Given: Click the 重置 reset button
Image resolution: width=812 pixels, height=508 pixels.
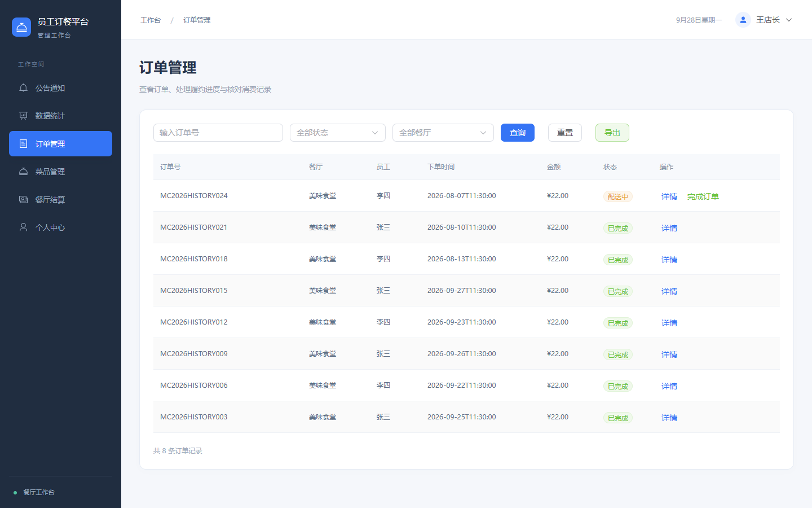Looking at the screenshot, I should tap(565, 133).
